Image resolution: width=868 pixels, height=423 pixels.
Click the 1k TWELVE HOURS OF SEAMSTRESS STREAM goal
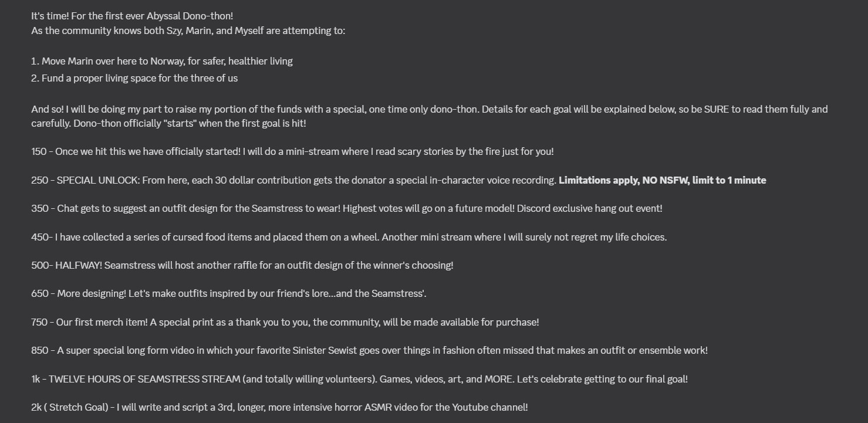(x=359, y=379)
